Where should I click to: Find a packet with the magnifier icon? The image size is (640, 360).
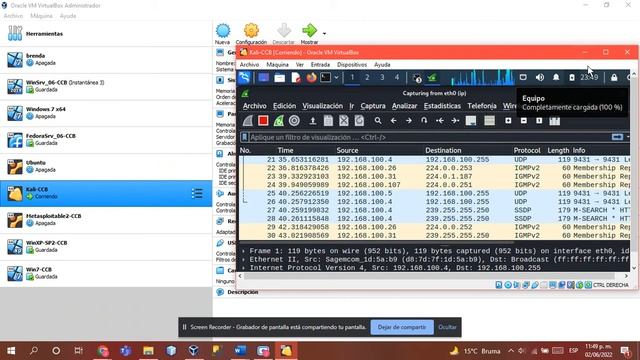(378, 121)
